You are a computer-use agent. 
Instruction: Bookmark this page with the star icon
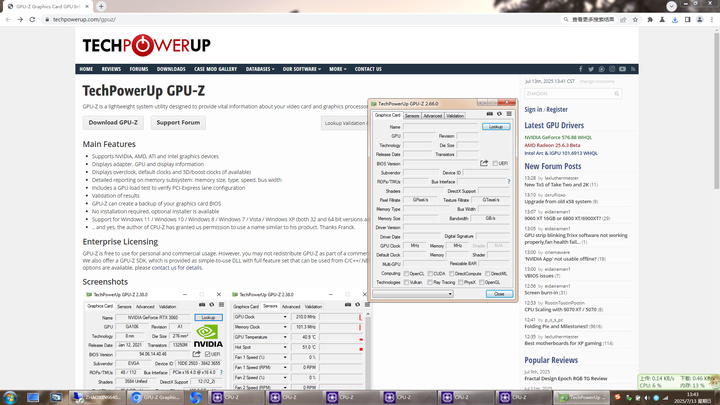coord(636,20)
